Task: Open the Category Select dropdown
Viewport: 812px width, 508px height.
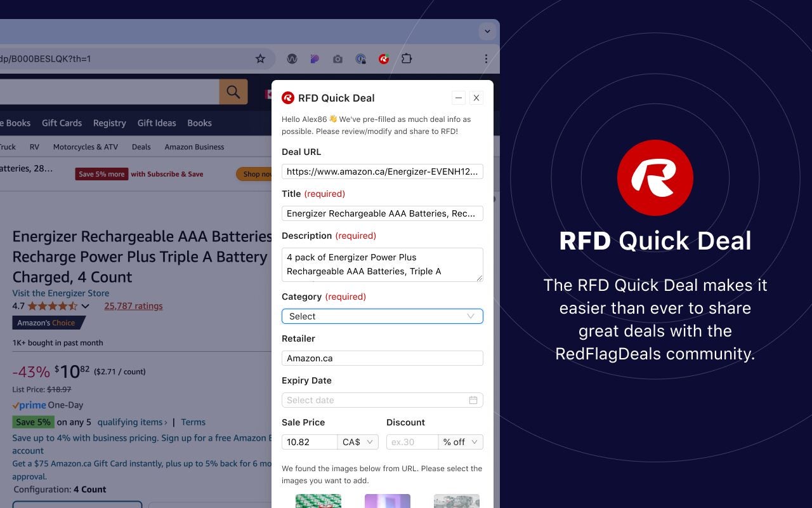Action: [382, 316]
